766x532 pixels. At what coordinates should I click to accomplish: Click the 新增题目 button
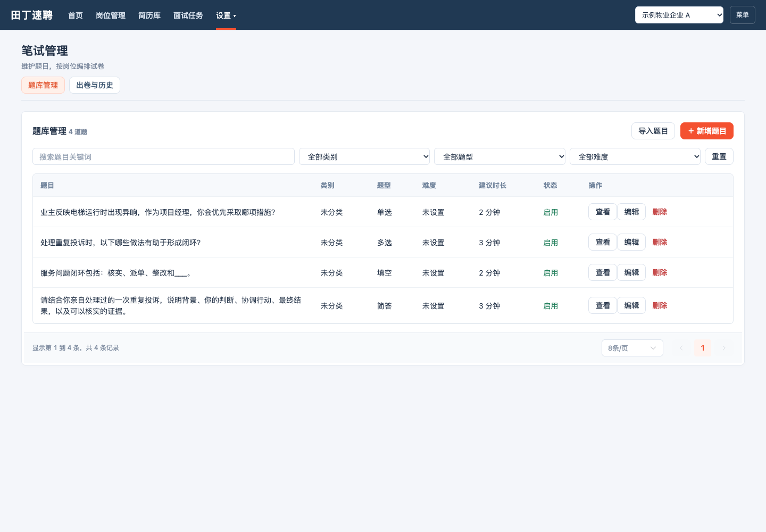(x=707, y=131)
